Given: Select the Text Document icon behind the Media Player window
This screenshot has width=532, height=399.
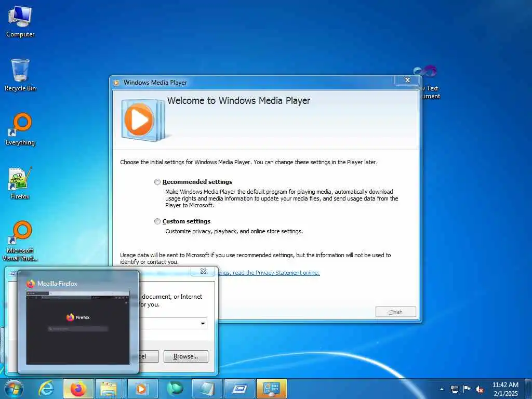Looking at the screenshot, I should pyautogui.click(x=430, y=82).
